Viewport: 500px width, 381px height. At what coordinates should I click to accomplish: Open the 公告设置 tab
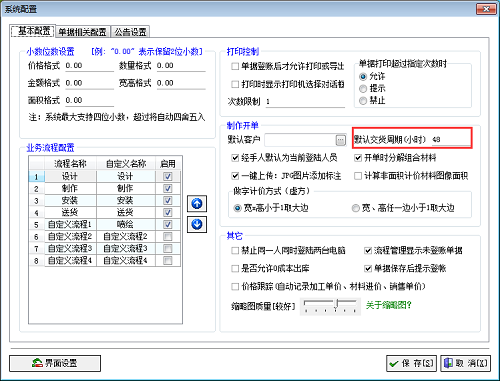click(x=130, y=32)
